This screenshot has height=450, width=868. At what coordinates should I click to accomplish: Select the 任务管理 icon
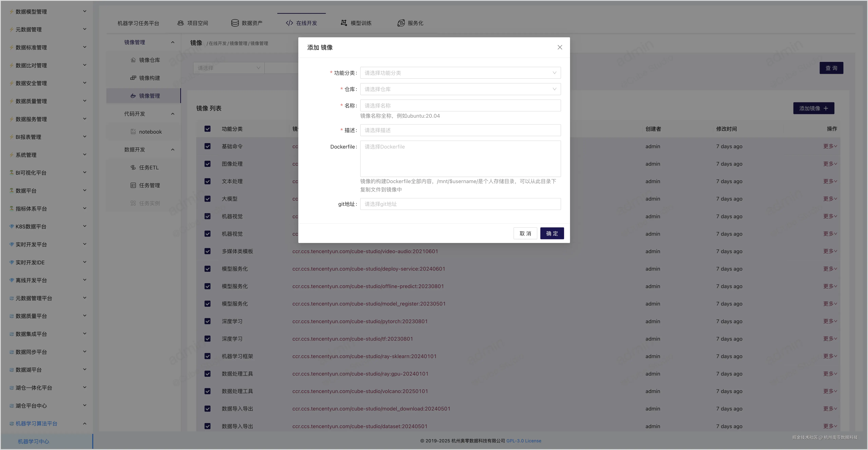pos(133,185)
